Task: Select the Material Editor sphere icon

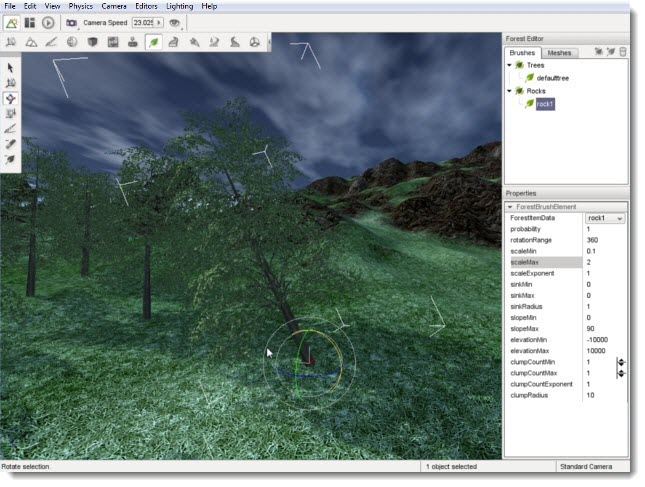Action: point(72,42)
